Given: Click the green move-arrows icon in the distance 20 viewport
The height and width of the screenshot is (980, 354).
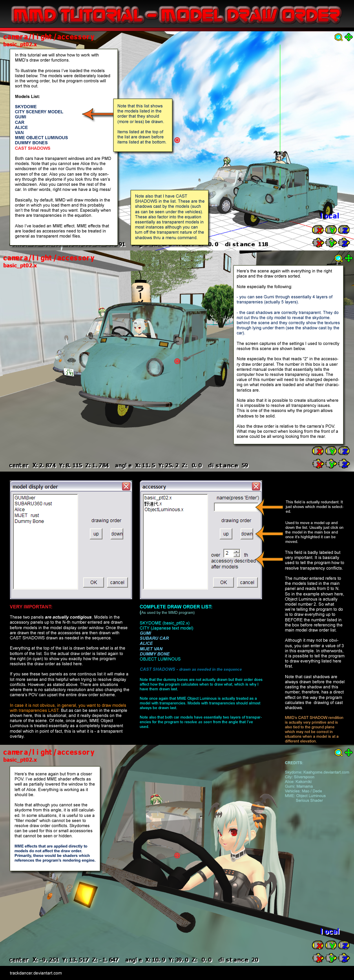Looking at the screenshot, I should pyautogui.click(x=349, y=753).
